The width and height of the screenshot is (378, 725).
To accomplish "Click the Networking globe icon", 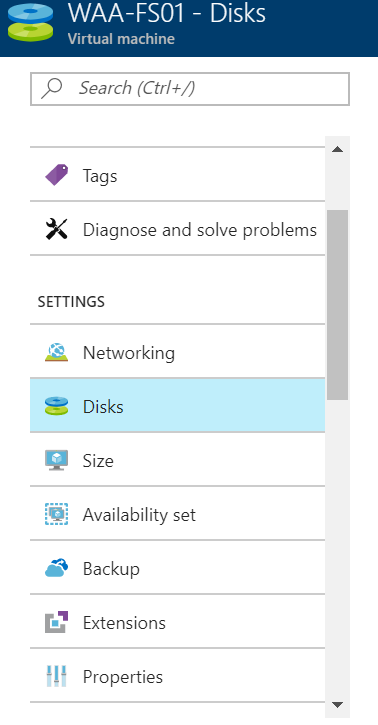I will (x=56, y=352).
